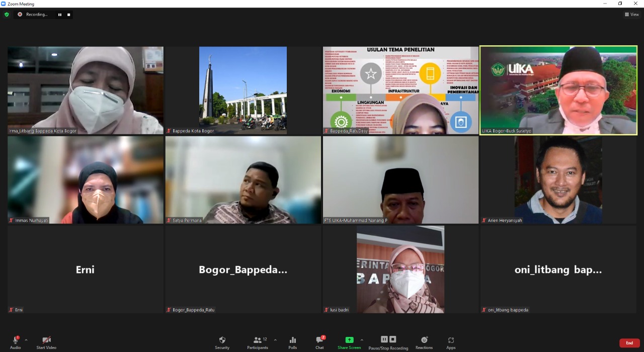Click the Recording... status label
The width and height of the screenshot is (644, 352).
(x=37, y=15)
